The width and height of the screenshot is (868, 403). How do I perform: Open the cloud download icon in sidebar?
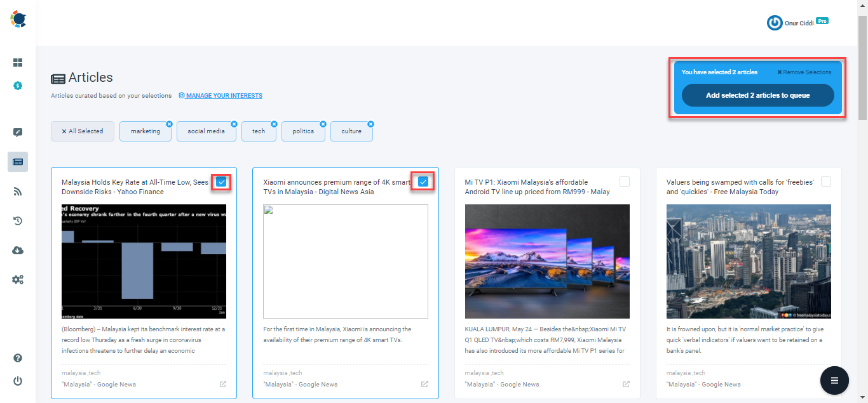tap(18, 250)
